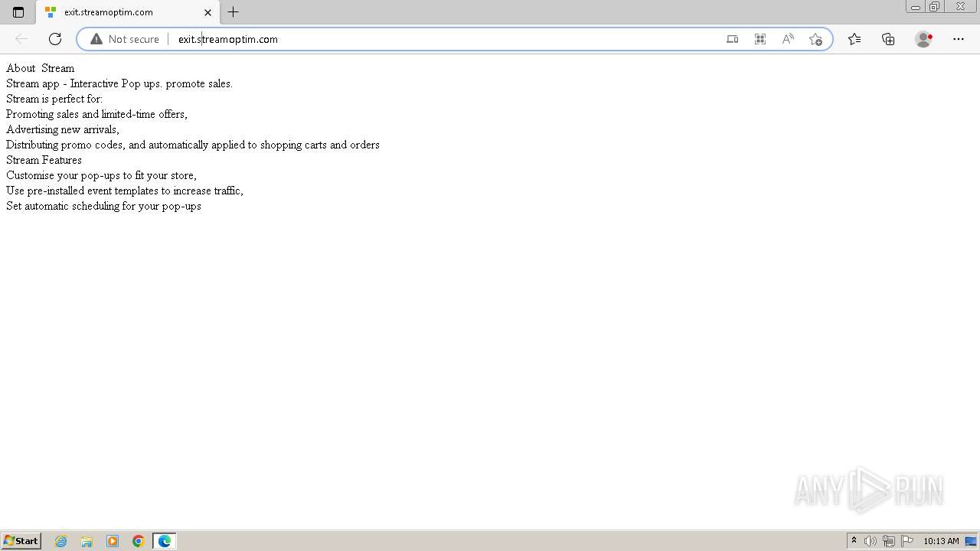Launch Internet Explorer from taskbar

pyautogui.click(x=60, y=541)
